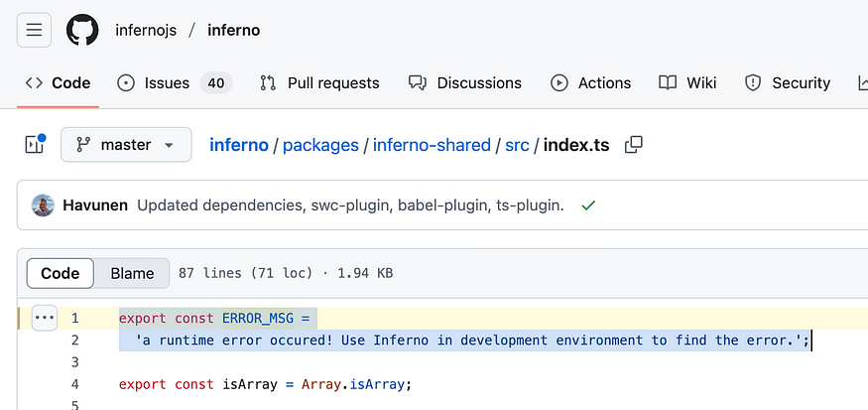Image resolution: width=868 pixels, height=410 pixels.
Task: Click the Actions play icon
Action: tap(559, 83)
